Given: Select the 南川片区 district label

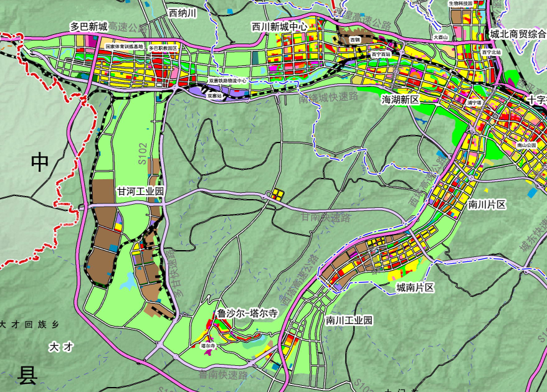Looking at the screenshot, I should pyautogui.click(x=487, y=205).
